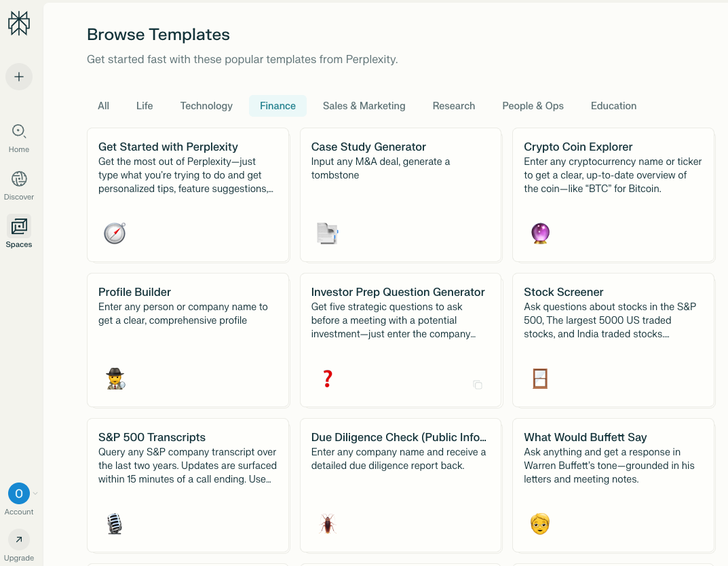Click 'Query any S&P company transcript' description
This screenshot has height=566, width=728.
tap(187, 466)
